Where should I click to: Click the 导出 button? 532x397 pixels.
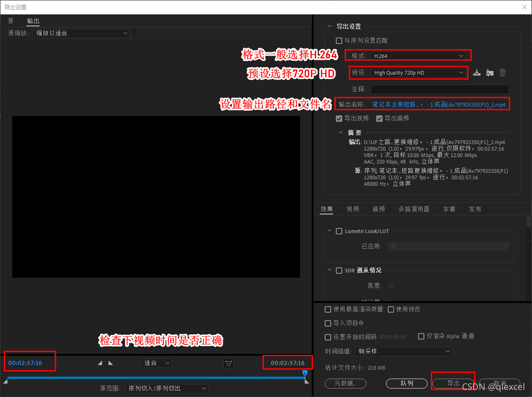click(x=453, y=383)
